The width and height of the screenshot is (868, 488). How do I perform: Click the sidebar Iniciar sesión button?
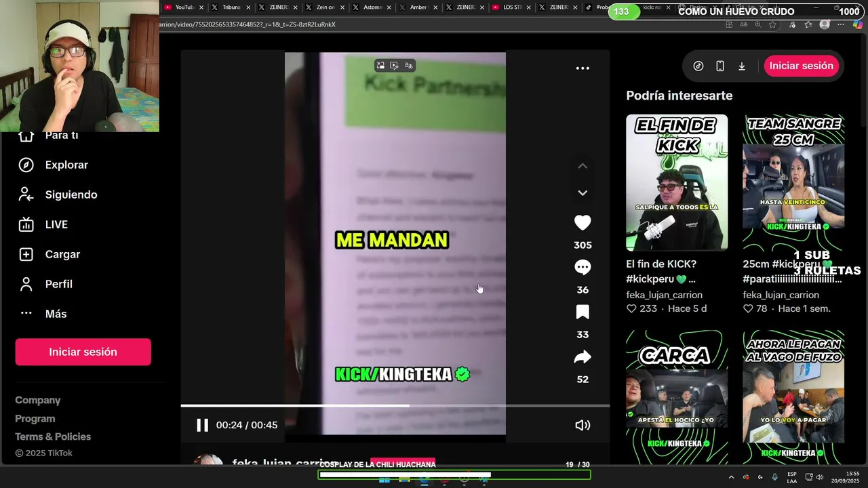point(83,352)
